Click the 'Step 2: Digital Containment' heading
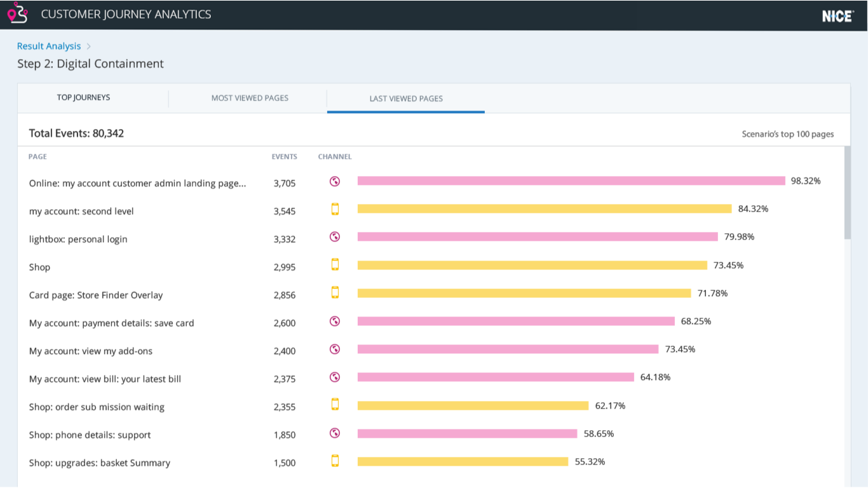 (90, 64)
